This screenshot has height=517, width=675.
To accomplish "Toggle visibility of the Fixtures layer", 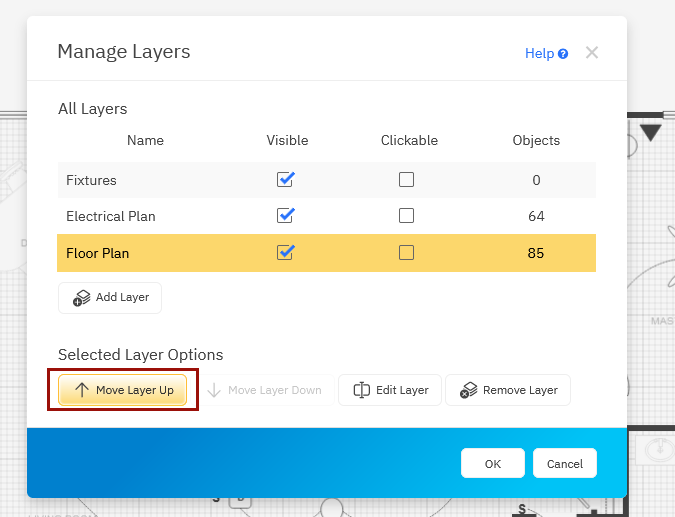I will (x=286, y=180).
